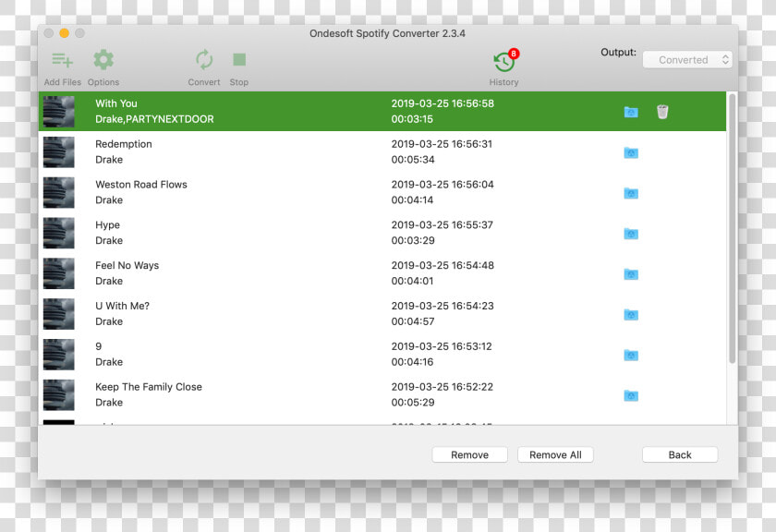Click the history list vertical scrollbar
This screenshot has height=532, width=776.
tap(732, 229)
